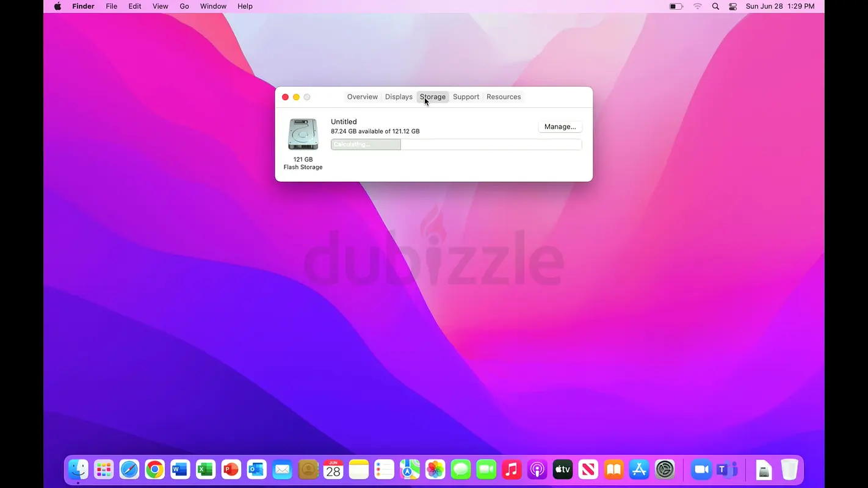
Task: Select the Storage tab
Action: (433, 97)
